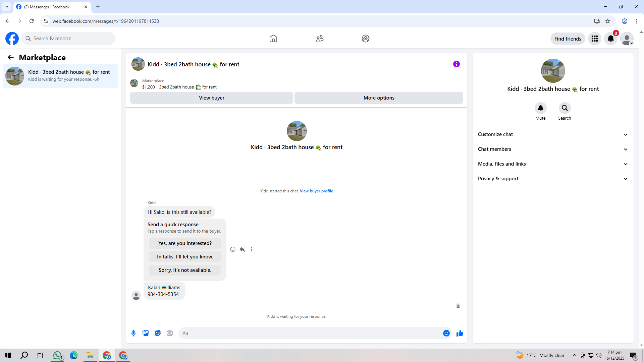Click the Aa message input field
644x362 pixels.
[x=310, y=333]
